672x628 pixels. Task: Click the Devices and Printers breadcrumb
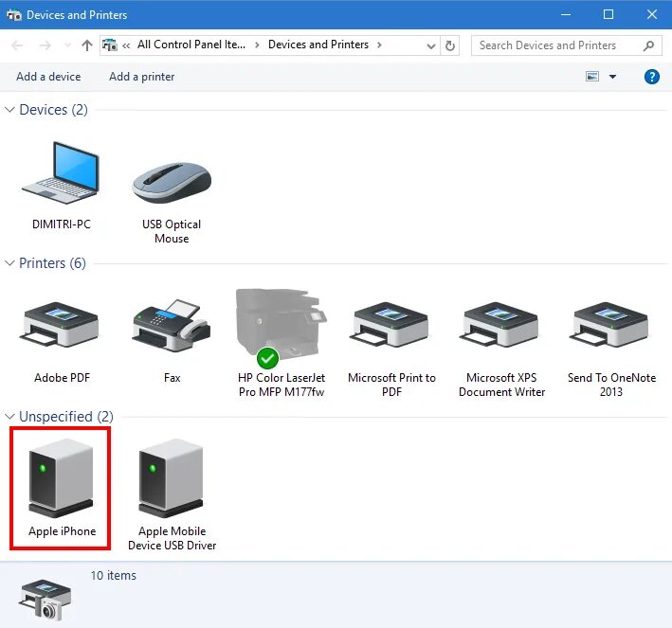[318, 45]
